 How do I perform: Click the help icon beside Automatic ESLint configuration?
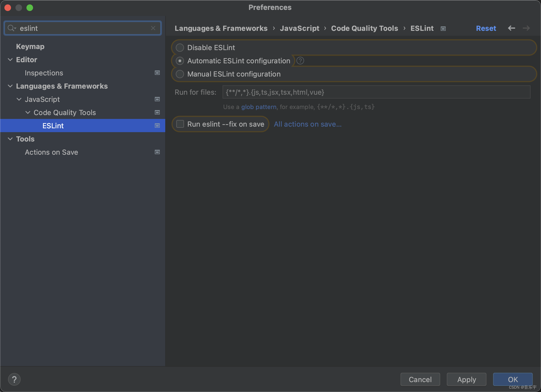(300, 61)
